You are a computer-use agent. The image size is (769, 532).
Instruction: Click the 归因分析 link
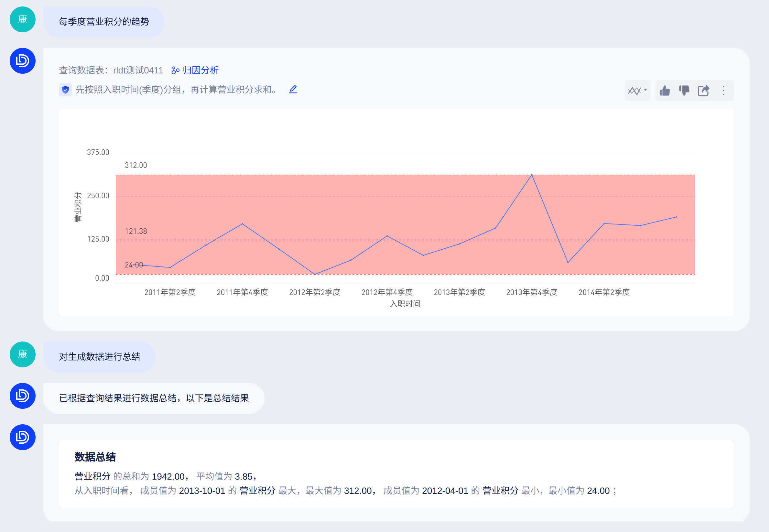click(200, 70)
